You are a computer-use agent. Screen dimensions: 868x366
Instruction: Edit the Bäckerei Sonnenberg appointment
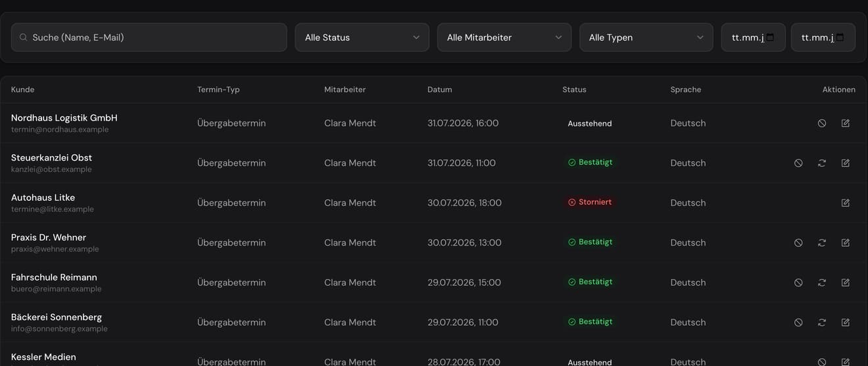tap(846, 322)
